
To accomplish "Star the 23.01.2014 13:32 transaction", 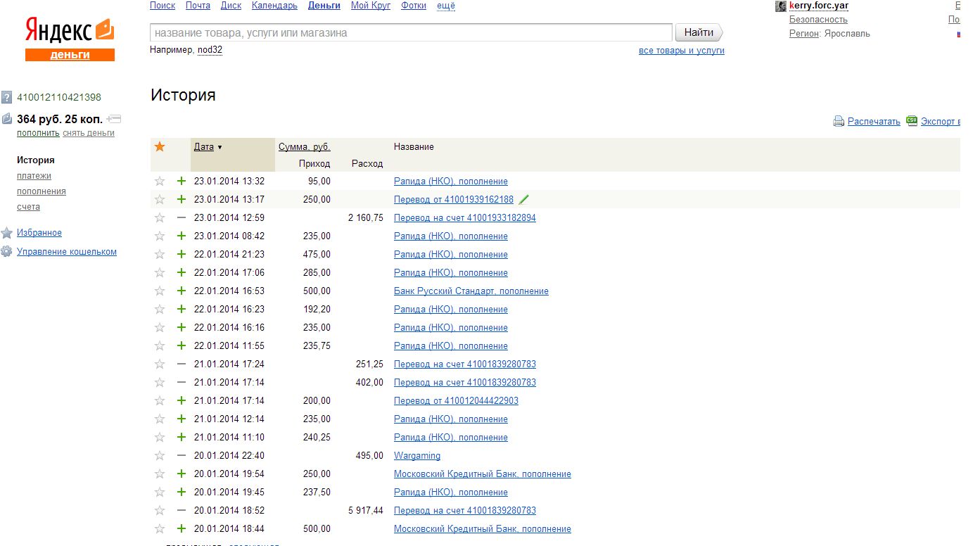I will tap(160, 181).
